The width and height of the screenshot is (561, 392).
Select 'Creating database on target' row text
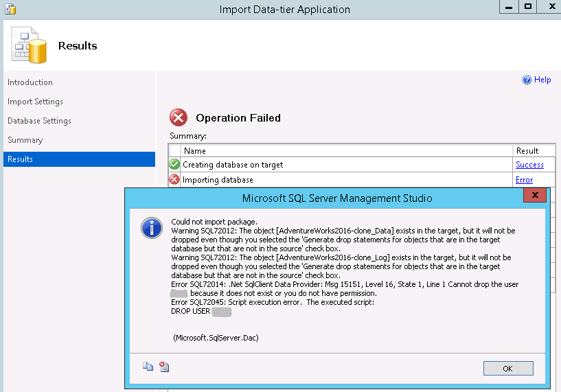pos(233,165)
